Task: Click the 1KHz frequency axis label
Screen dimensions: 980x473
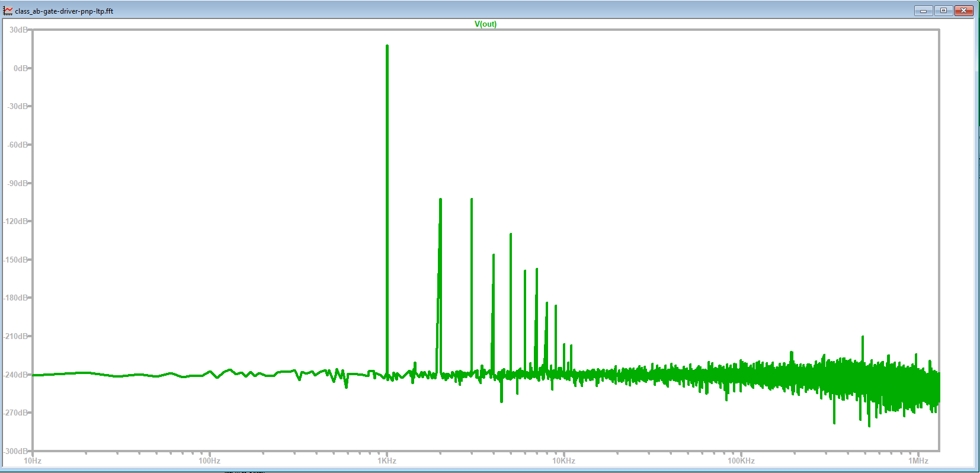Action: click(x=387, y=461)
